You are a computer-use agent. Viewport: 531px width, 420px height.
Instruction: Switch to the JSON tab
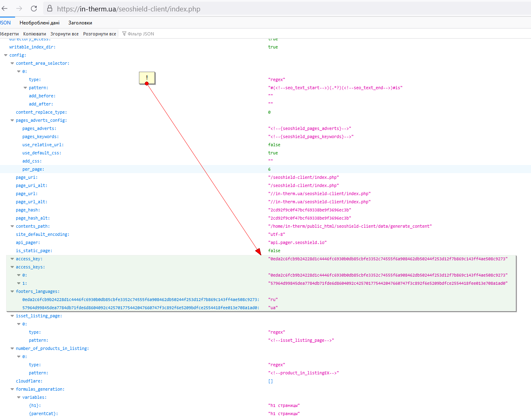[6, 23]
